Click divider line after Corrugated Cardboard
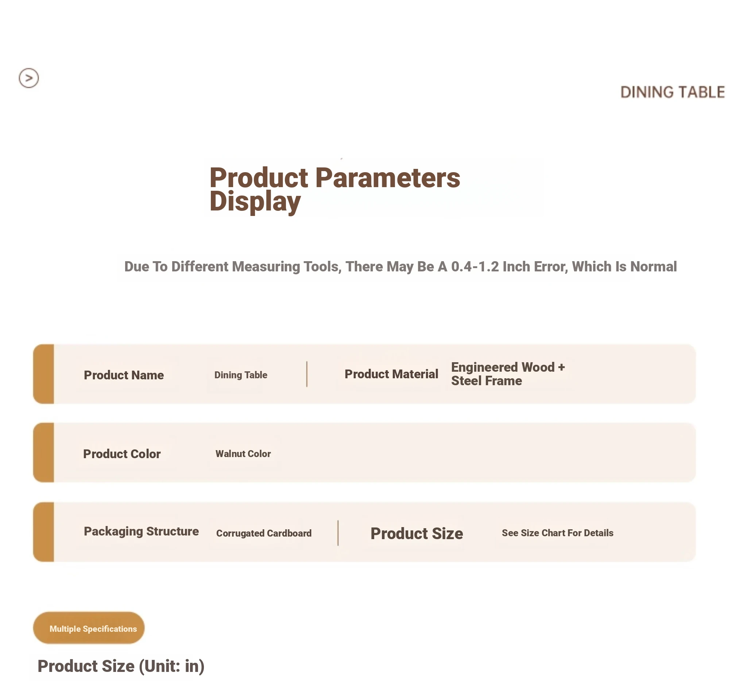Screen dimensions: 747x700 [338, 533]
